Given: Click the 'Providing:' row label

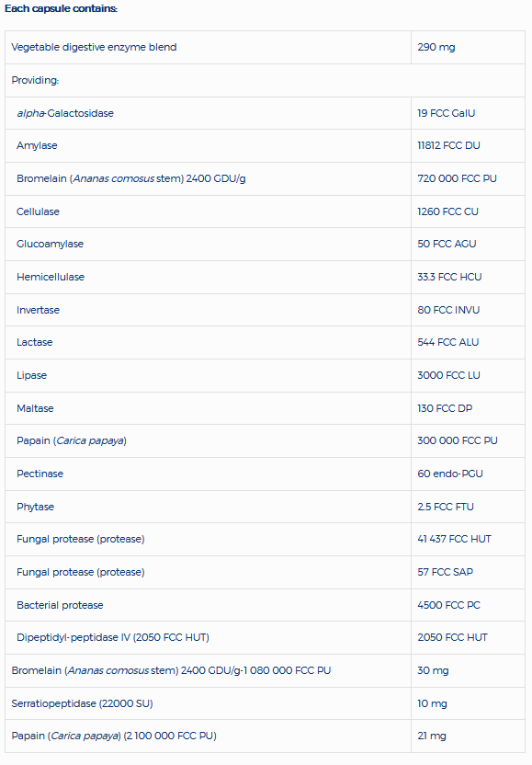Looking at the screenshot, I should pyautogui.click(x=35, y=80).
